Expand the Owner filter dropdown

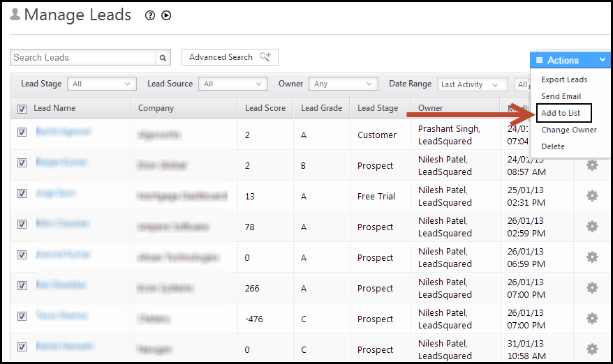(x=343, y=84)
